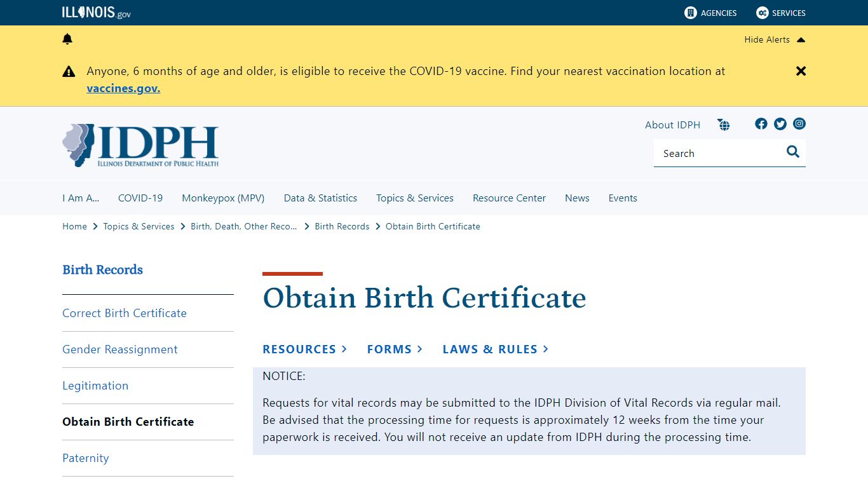Open the Data & Statistics menu
The image size is (868, 488).
click(x=320, y=198)
